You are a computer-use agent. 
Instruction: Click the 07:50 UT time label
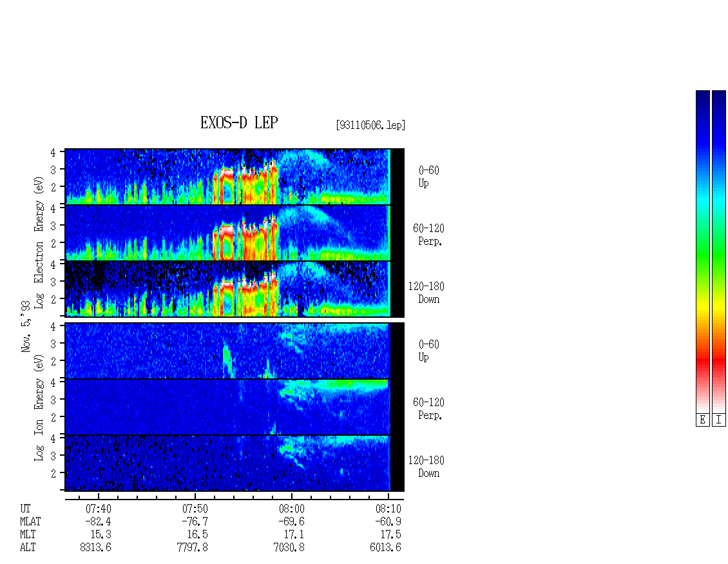(195, 509)
